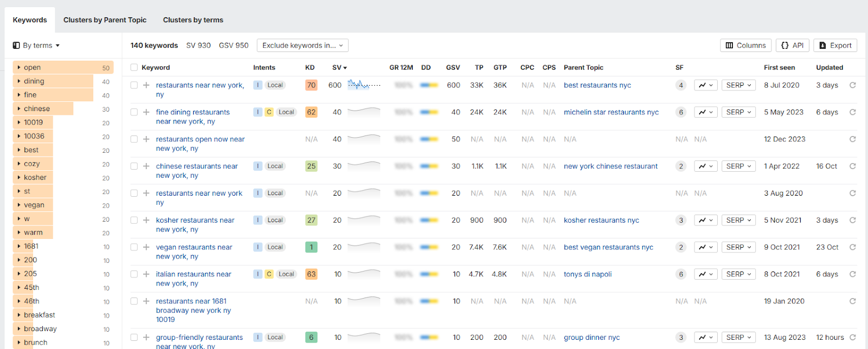Open the 'By terms' grouping dropdown

36,46
